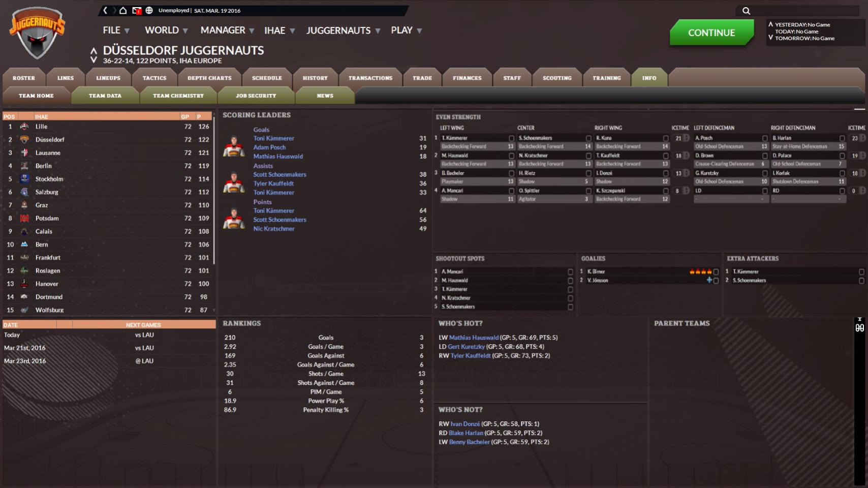868x488 pixels.
Task: Click the Juggernauts team logo
Action: pos(37,34)
